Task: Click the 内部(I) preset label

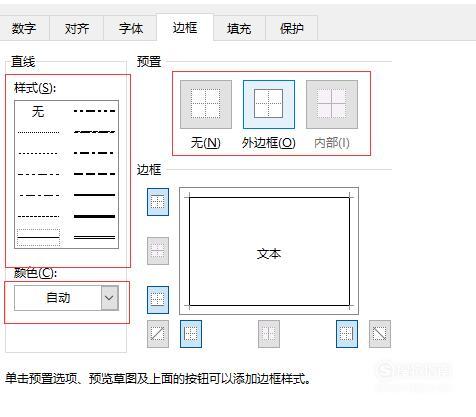Action: click(332, 143)
